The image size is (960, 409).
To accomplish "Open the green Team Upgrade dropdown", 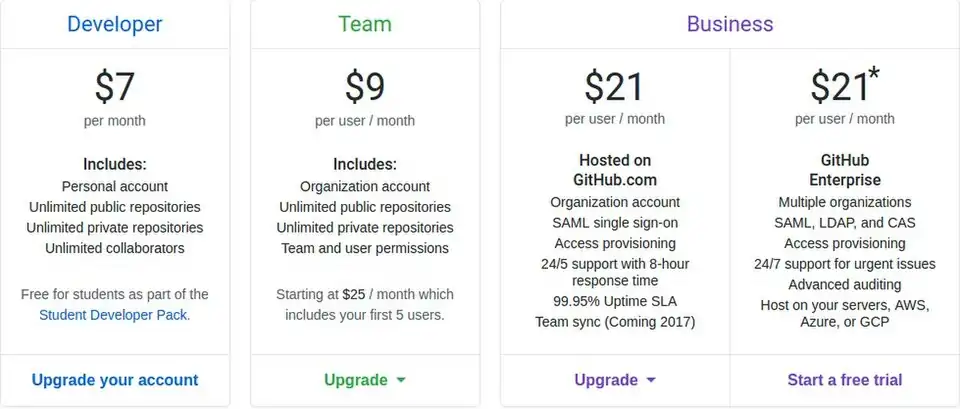I will pyautogui.click(x=365, y=380).
